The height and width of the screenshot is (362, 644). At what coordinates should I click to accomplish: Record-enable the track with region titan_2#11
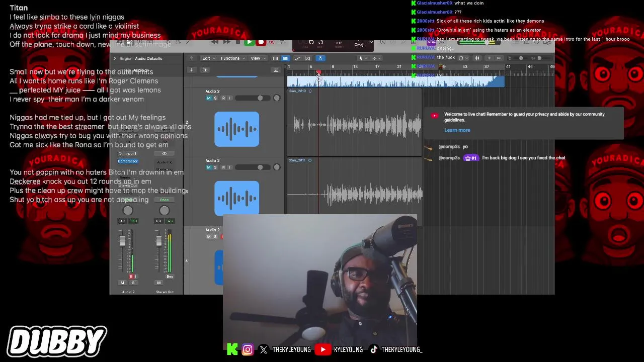[x=223, y=167]
